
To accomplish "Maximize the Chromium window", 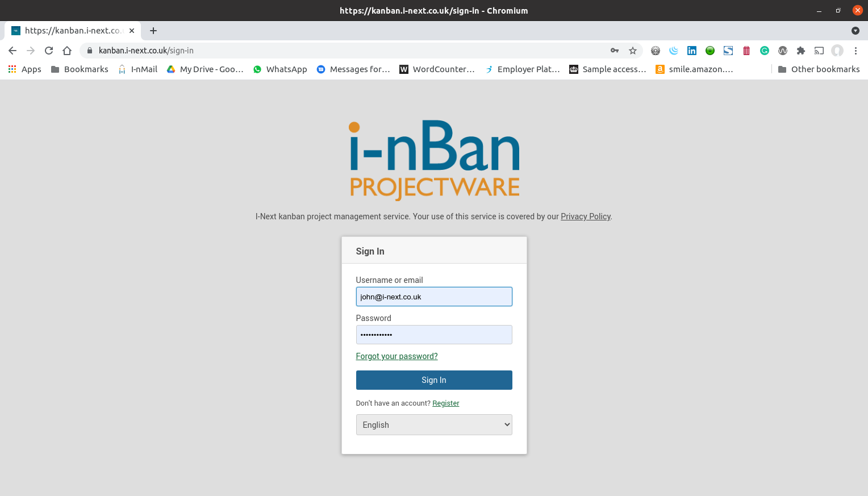I will 838,11.
